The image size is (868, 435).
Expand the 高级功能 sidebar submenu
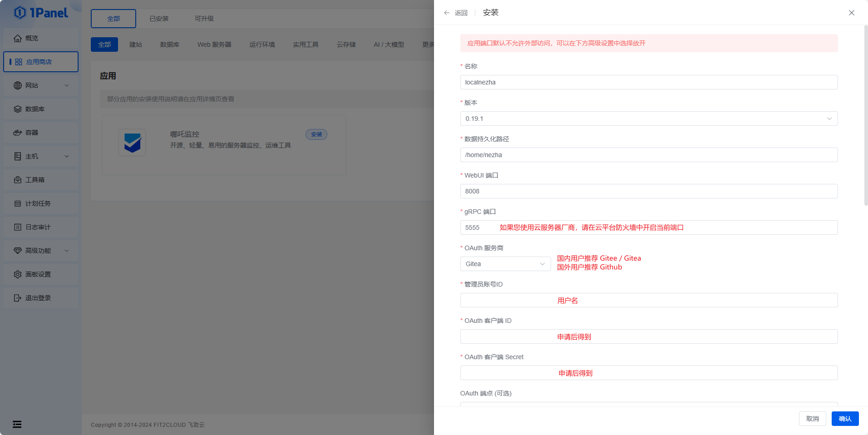(x=67, y=251)
